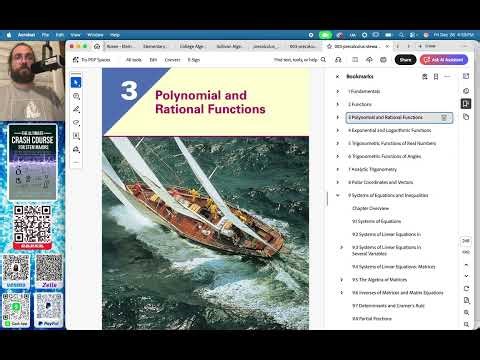Select the stamp/sign tool in quick toolbar
Viewport: 480px width, 360px height.
click(x=76, y=149)
